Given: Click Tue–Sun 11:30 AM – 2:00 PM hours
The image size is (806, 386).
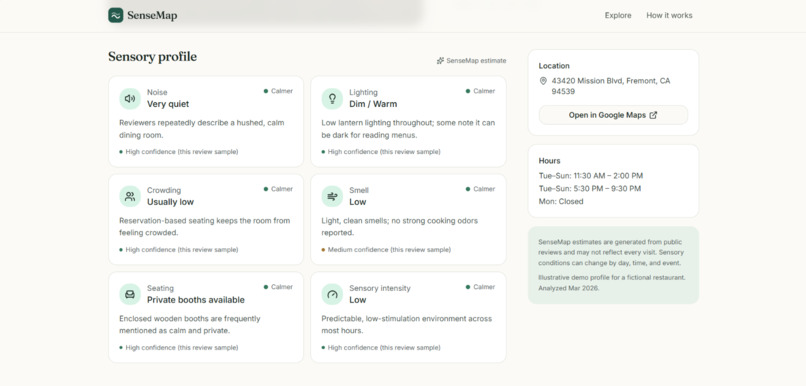Looking at the screenshot, I should [591, 176].
